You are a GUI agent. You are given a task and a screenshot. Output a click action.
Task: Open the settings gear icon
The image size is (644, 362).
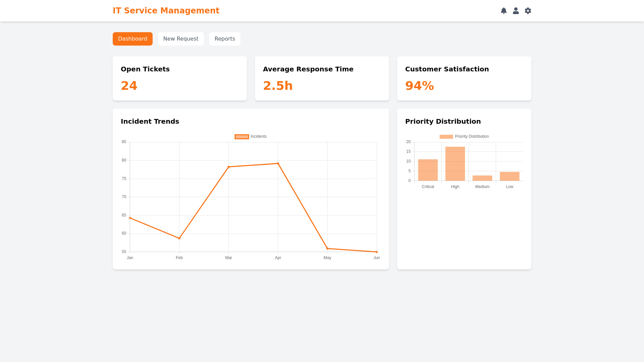coord(528,11)
